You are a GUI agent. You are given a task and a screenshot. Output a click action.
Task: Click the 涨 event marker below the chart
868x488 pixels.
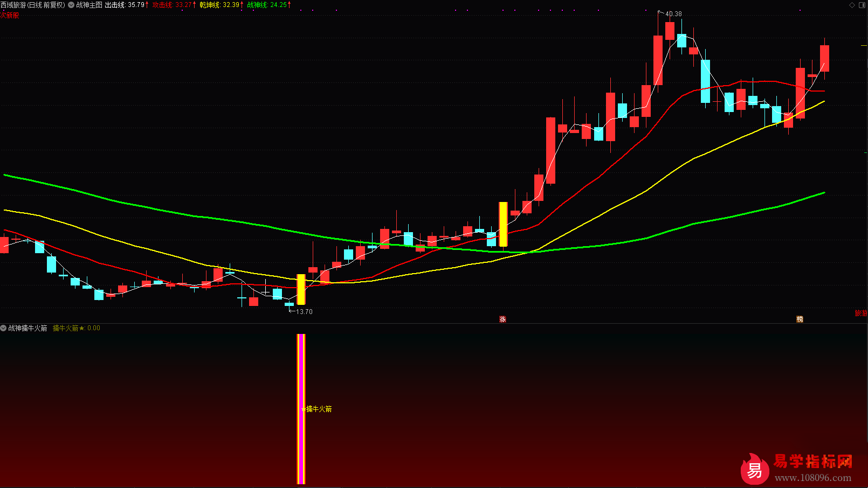tap(503, 319)
